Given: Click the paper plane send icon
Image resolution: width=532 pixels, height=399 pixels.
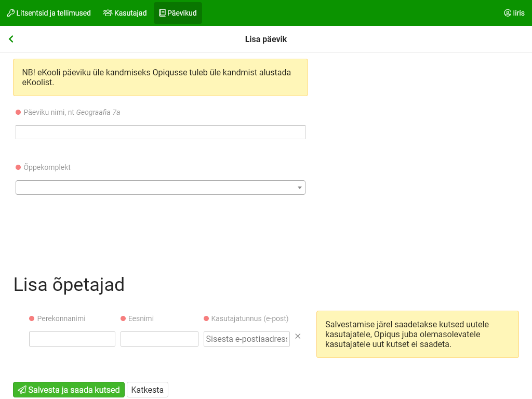Looking at the screenshot, I should point(22,390).
